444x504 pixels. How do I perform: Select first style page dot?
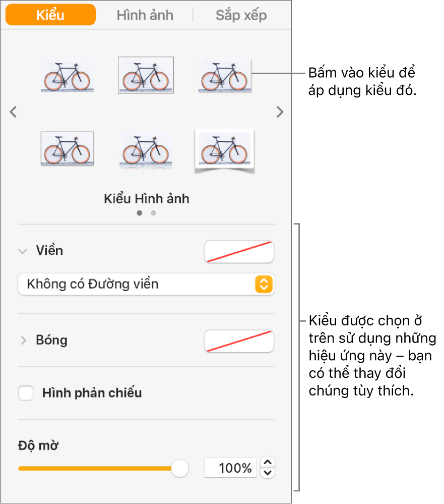click(x=139, y=213)
